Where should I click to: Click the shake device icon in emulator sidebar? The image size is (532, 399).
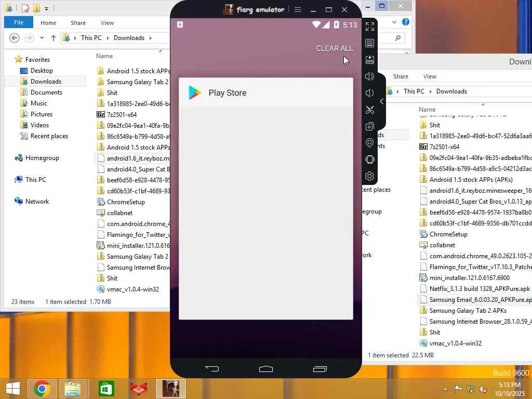coord(369,159)
